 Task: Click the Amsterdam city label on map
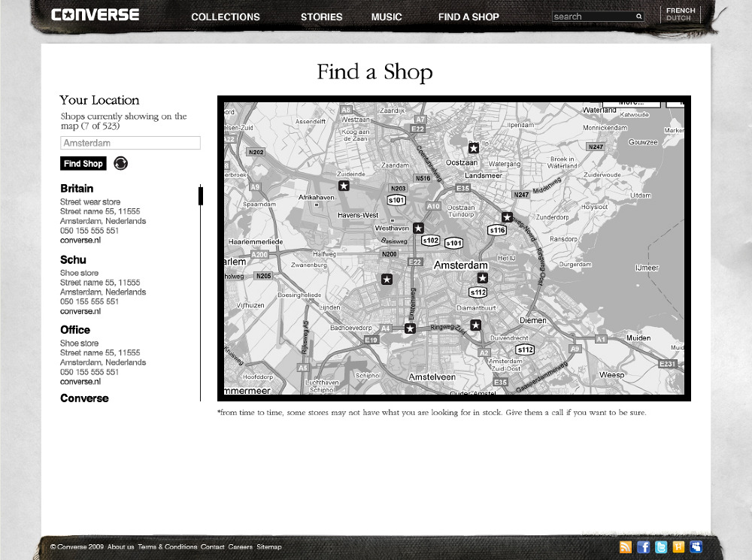point(461,265)
